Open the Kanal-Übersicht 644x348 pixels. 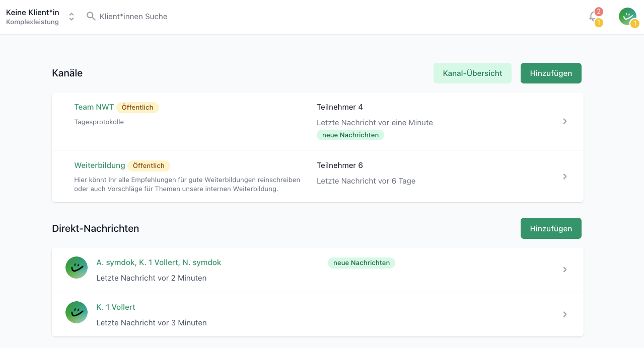[x=472, y=73]
